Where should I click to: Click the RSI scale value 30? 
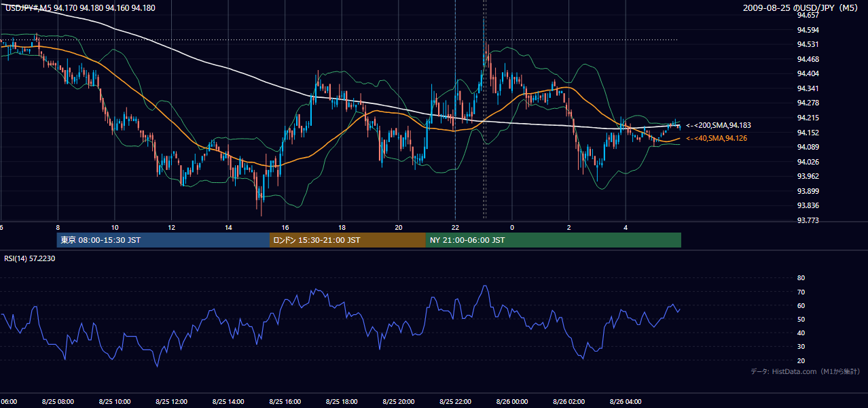(x=801, y=347)
